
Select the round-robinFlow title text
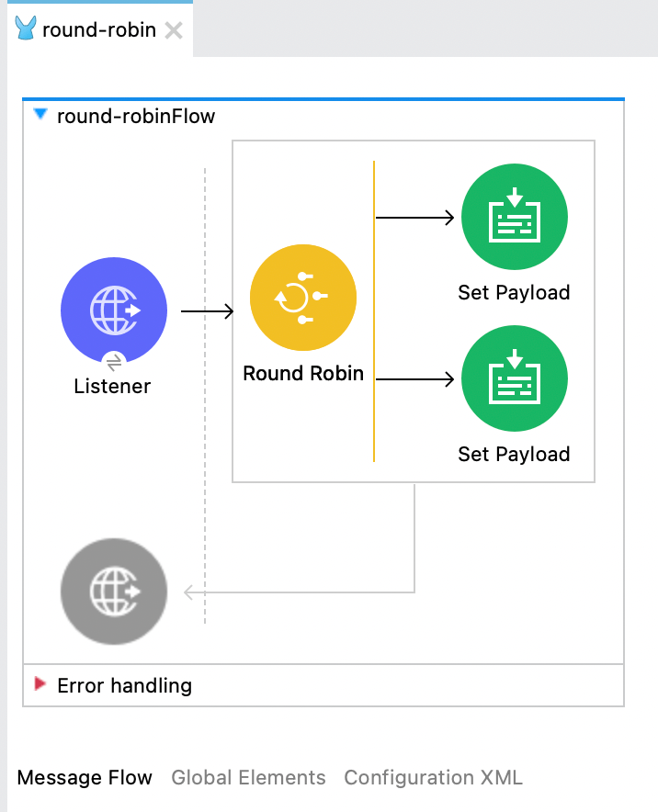[136, 117]
